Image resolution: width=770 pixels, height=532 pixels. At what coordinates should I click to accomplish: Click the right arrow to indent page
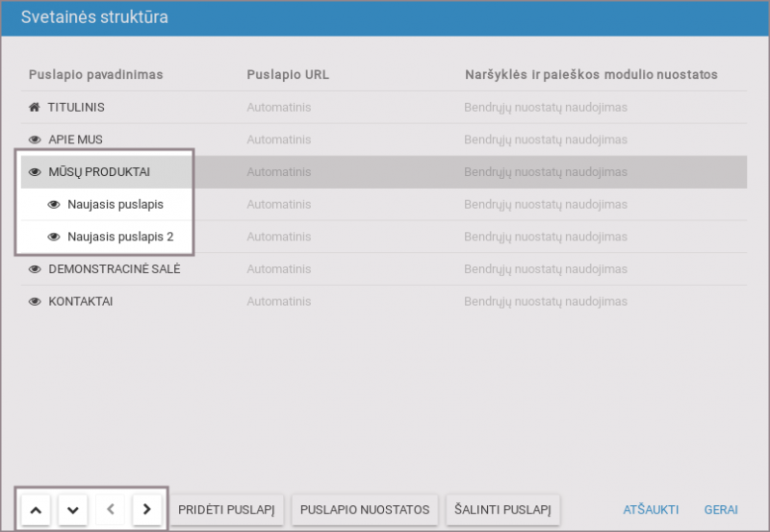(x=146, y=510)
